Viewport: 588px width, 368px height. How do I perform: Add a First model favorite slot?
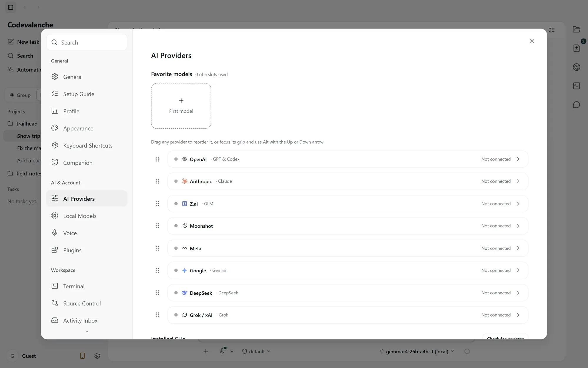(x=181, y=106)
